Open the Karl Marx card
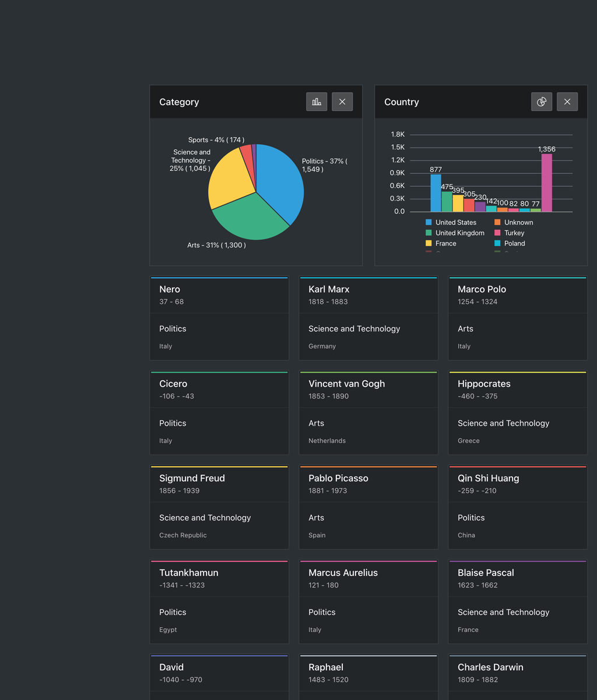This screenshot has width=597, height=700. tap(368, 318)
